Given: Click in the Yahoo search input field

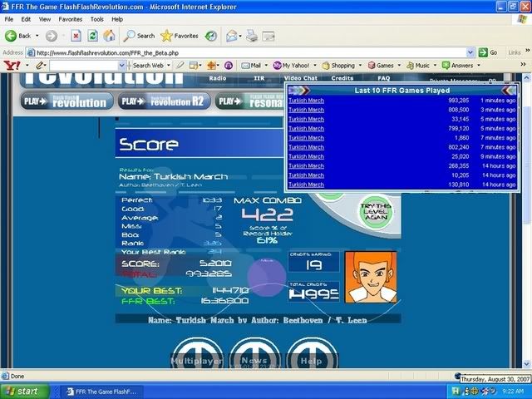Looking at the screenshot, I should coord(85,65).
